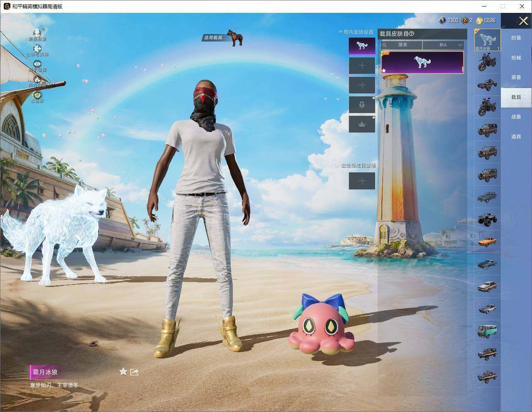Open the 更换形象 avatar change icon

[x=37, y=33]
